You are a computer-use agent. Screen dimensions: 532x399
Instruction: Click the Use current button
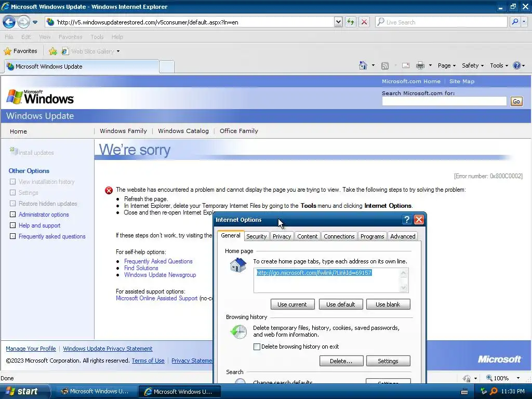tap(292, 304)
